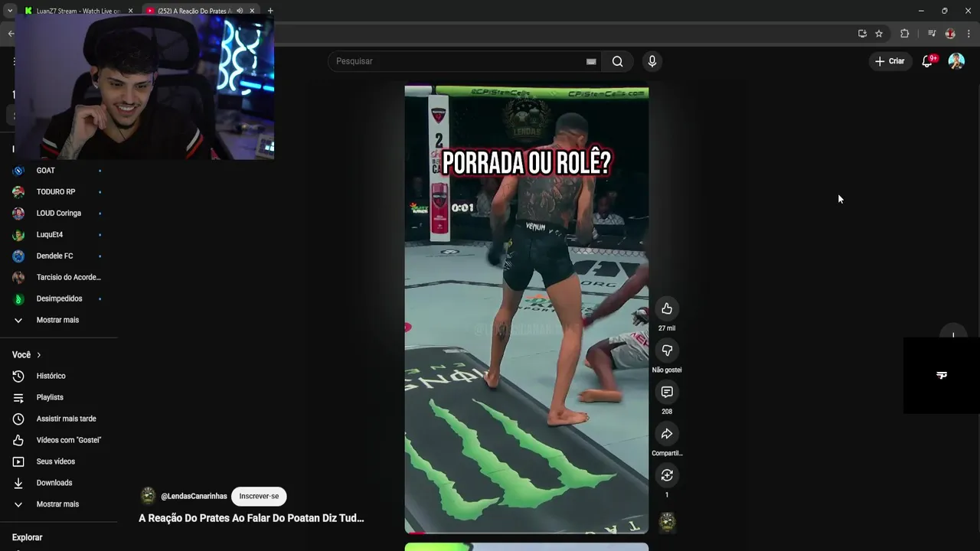This screenshot has height=551, width=980.
Task: Click the search magnifier button
Action: point(617,61)
